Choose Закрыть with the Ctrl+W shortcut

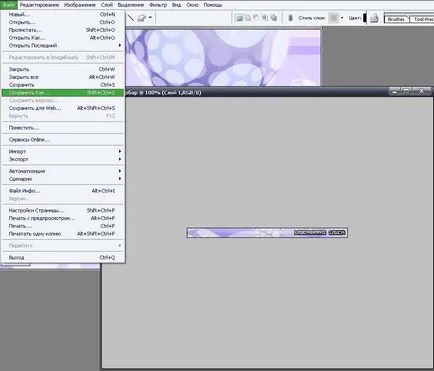point(63,69)
